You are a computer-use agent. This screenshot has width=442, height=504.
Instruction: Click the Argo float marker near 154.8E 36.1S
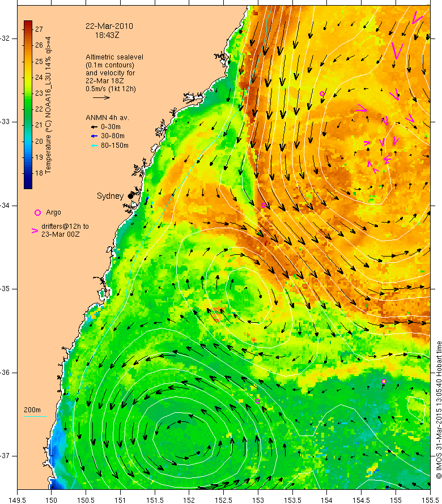[x=384, y=382]
